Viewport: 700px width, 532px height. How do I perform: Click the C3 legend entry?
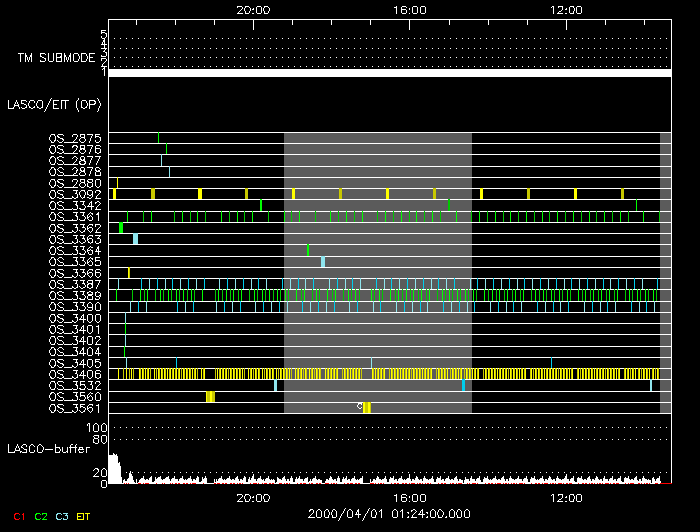pos(62,516)
